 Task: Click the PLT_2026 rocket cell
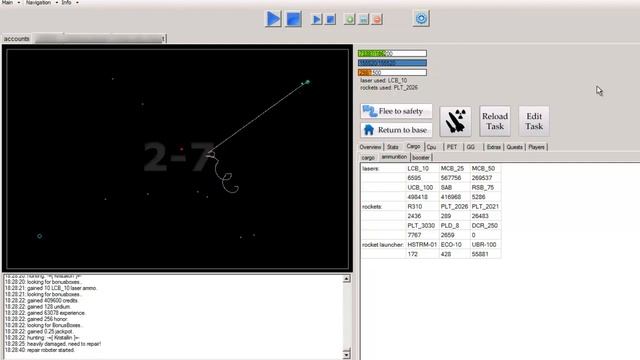point(455,207)
